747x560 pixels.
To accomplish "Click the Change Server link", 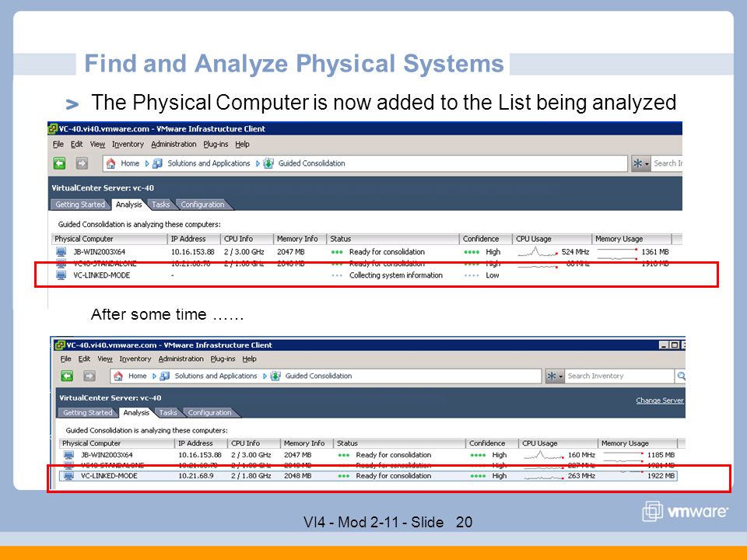I will 660,400.
